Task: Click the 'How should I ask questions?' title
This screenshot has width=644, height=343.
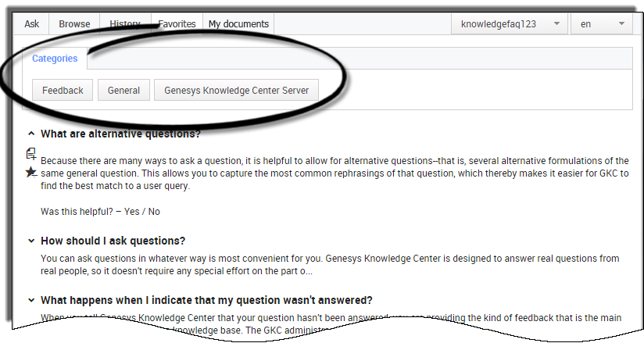Action: pos(113,241)
